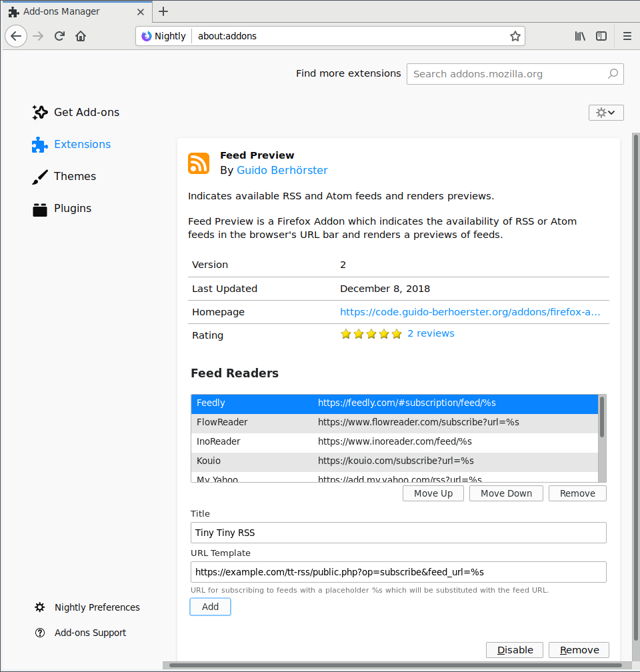The width and height of the screenshot is (640, 672).
Task: Click the FlowReader subscribe URL text
Action: 418,422
